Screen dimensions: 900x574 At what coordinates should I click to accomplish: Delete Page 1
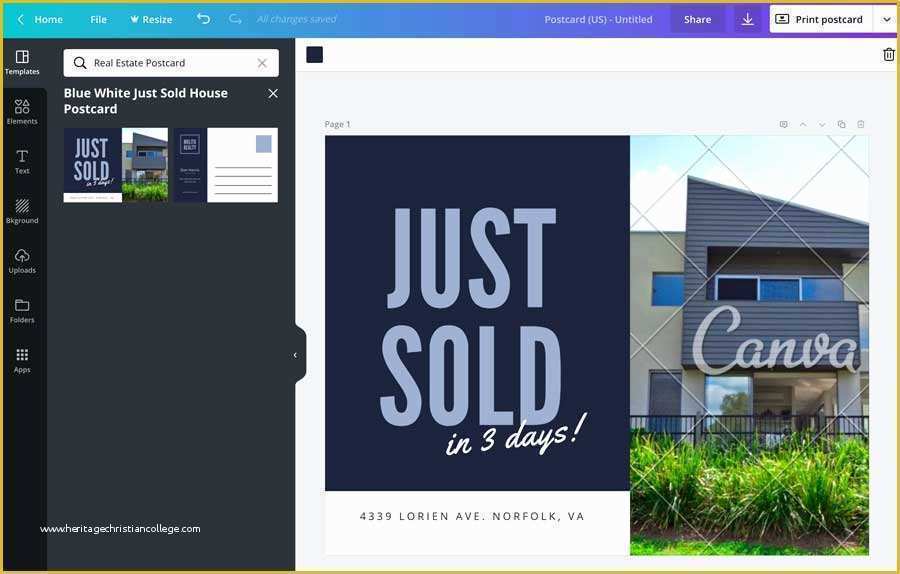click(x=861, y=125)
